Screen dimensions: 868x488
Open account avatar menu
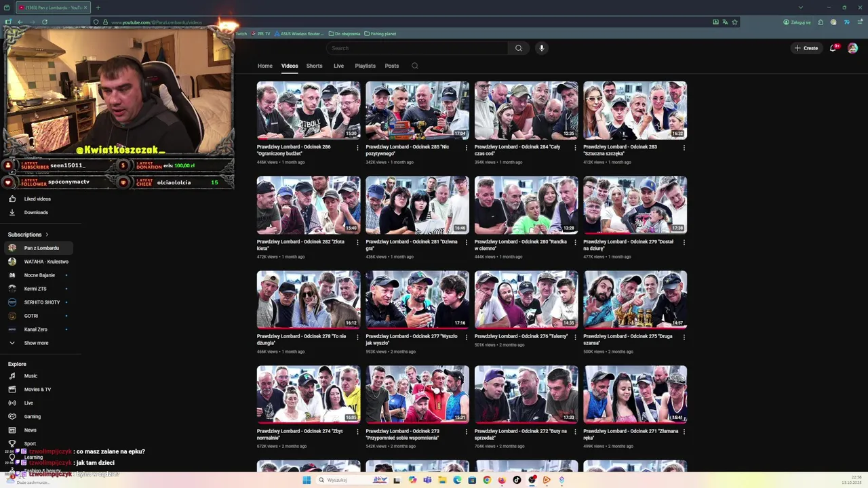point(852,48)
